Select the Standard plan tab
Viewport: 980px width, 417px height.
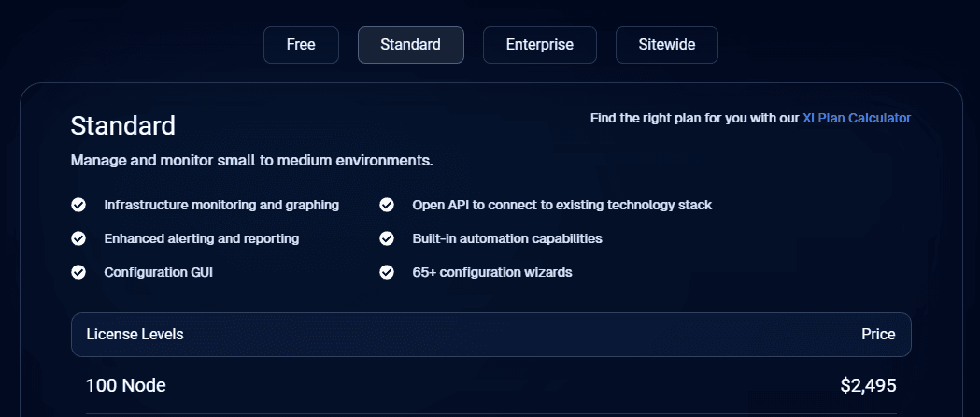click(411, 45)
